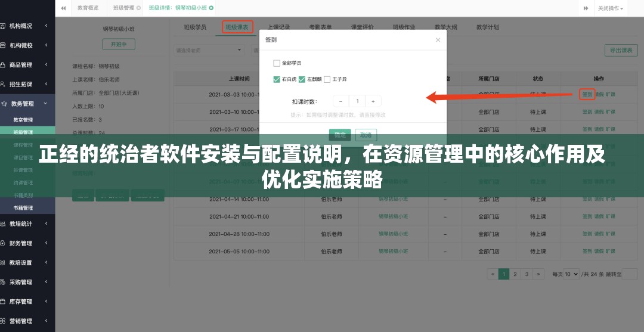Viewport: 644px width, 332px height.
Task: Check the 王子异 checkbox
Action: pyautogui.click(x=327, y=79)
